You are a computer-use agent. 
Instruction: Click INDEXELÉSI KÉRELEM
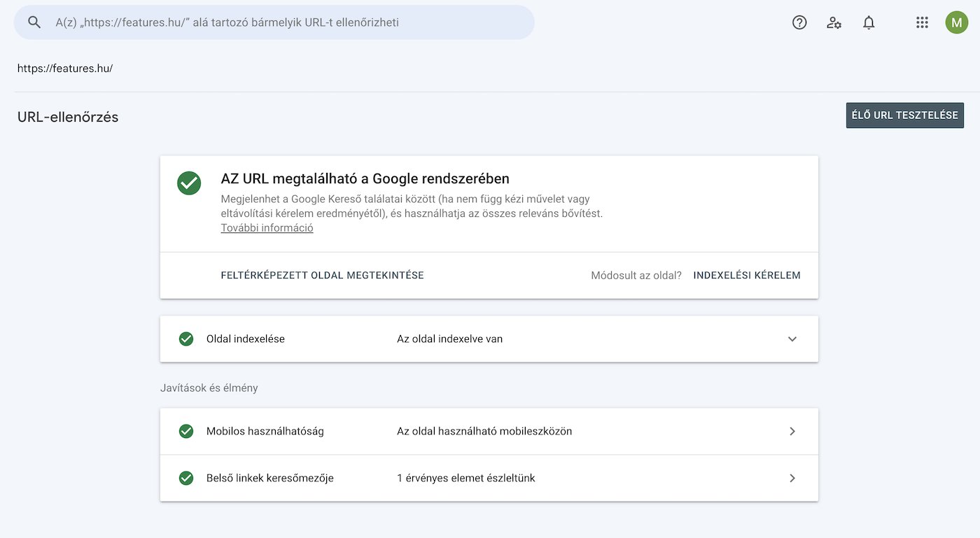[x=746, y=276]
